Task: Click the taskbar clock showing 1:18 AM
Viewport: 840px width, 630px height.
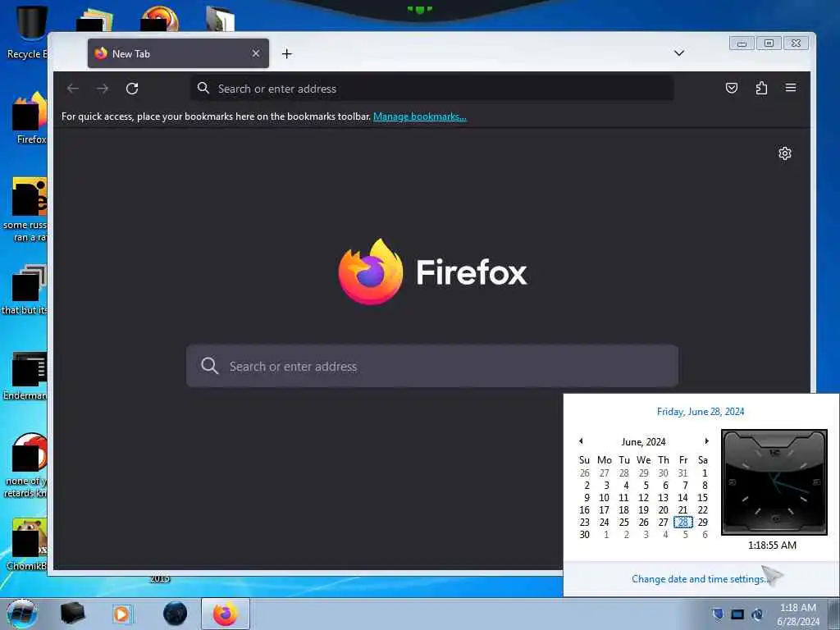Action: [797, 614]
